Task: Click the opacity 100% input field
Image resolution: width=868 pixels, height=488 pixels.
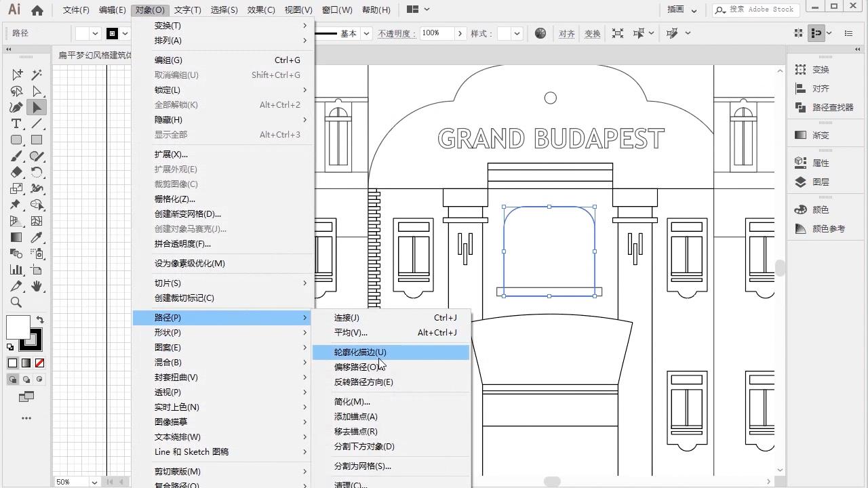Action: [x=437, y=33]
